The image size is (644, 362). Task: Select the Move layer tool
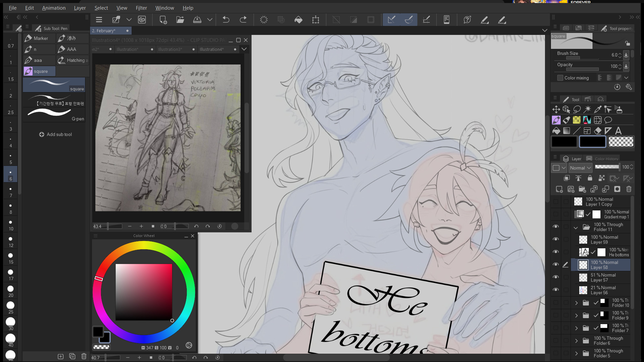556,109
